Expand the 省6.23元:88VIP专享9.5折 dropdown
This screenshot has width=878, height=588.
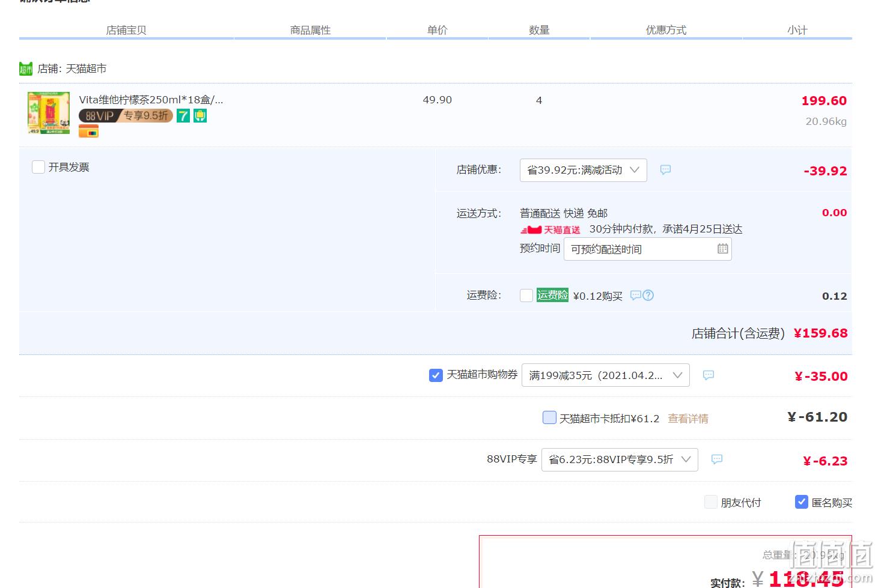[620, 459]
